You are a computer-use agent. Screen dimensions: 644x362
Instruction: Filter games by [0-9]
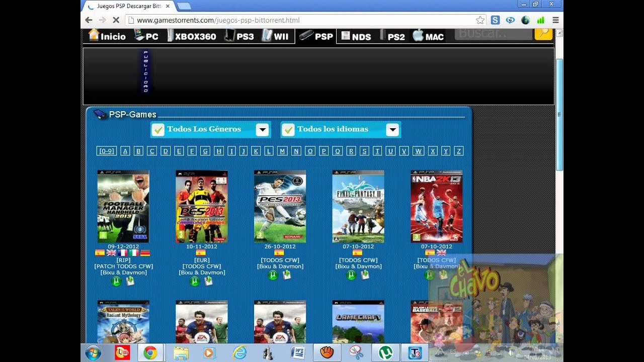coord(106,151)
